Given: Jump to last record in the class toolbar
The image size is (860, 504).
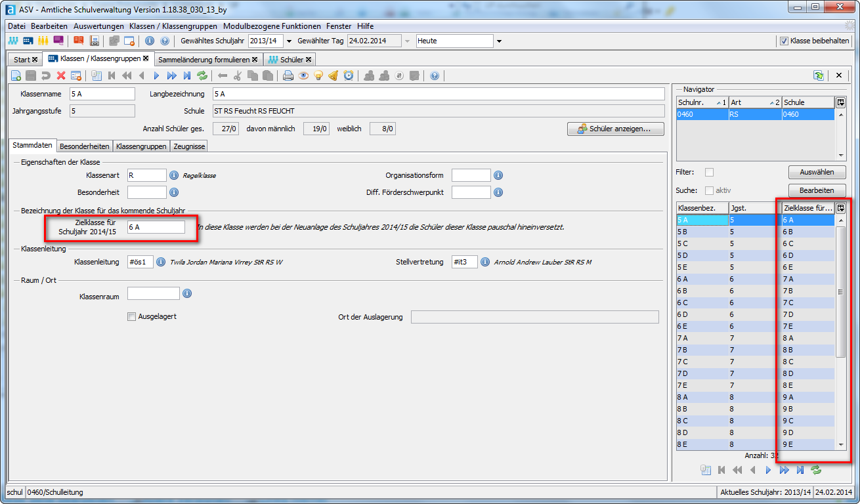Looking at the screenshot, I should point(187,75).
